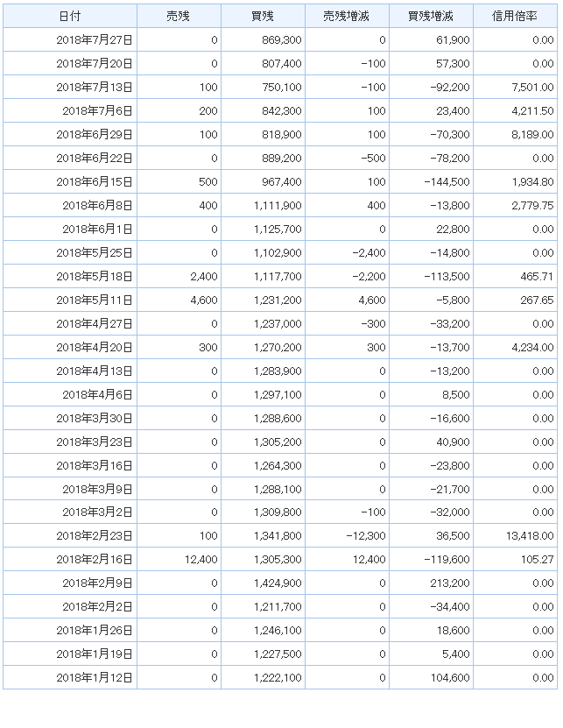Click the 869,300 買残 value
This screenshot has width=563, height=728.
282,40
